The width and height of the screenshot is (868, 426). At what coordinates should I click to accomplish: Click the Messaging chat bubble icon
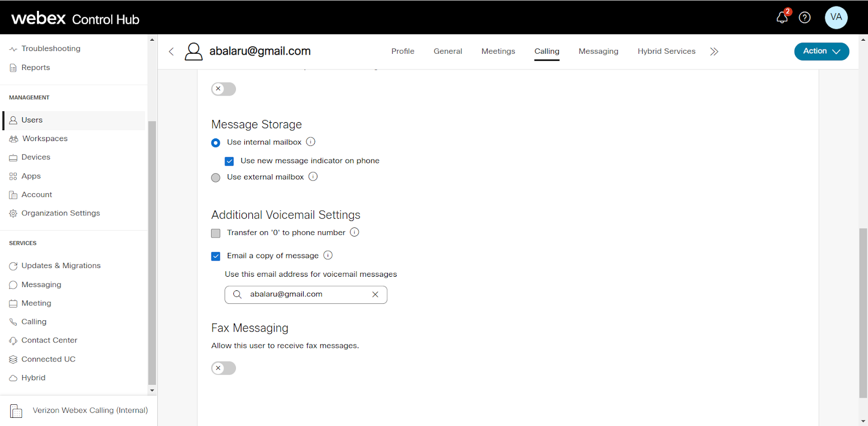[x=13, y=285]
